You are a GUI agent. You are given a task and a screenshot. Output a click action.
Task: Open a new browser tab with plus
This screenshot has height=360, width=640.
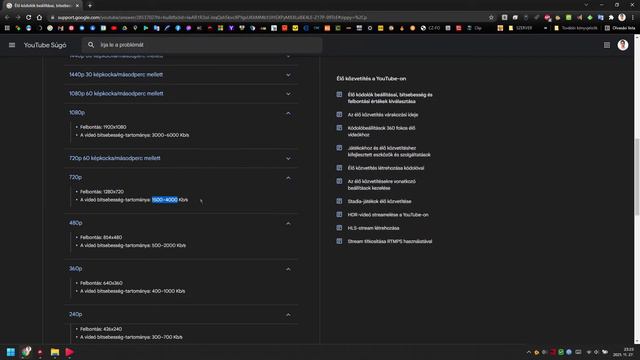click(90, 6)
